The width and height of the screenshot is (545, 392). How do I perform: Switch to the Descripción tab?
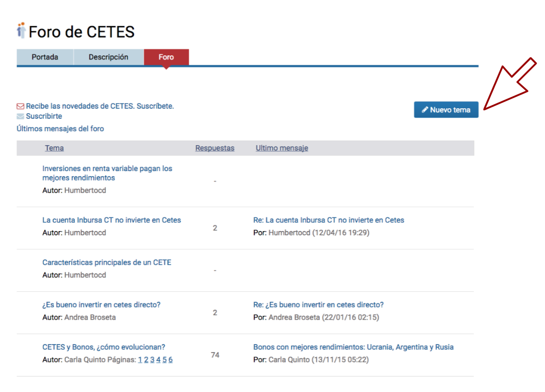click(108, 57)
